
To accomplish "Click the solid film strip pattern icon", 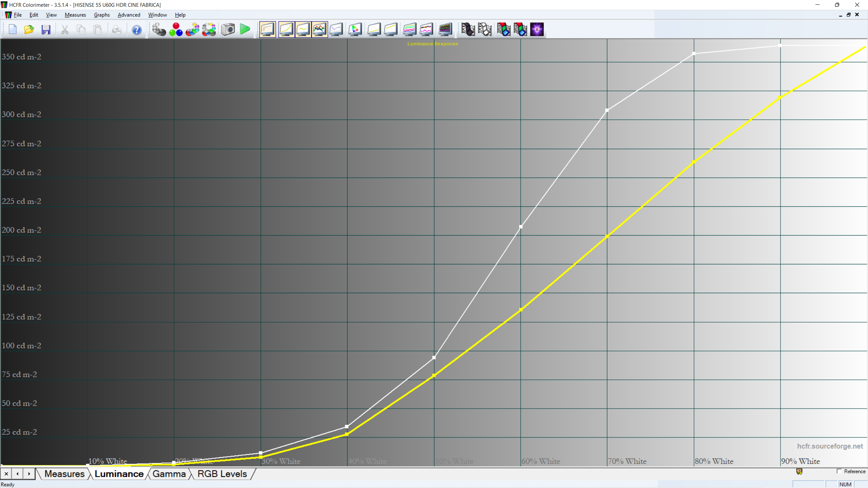I will pos(468,29).
